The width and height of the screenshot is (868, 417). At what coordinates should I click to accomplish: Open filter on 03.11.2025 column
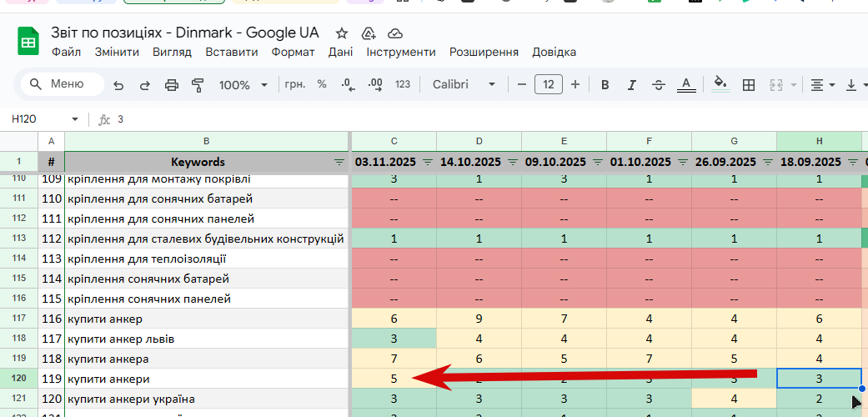(428, 163)
